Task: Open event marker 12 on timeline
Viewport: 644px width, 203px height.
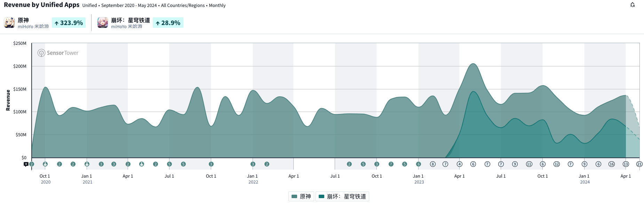Action: (x=557, y=164)
